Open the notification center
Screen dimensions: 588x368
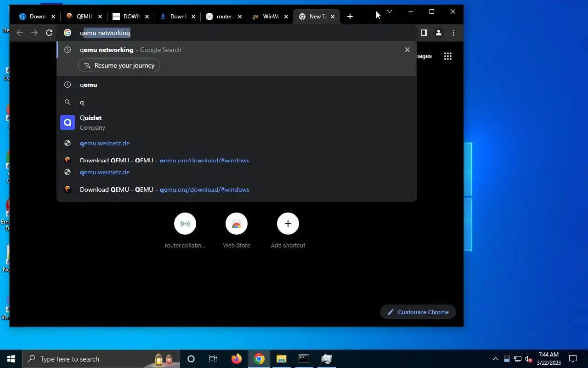tap(573, 359)
